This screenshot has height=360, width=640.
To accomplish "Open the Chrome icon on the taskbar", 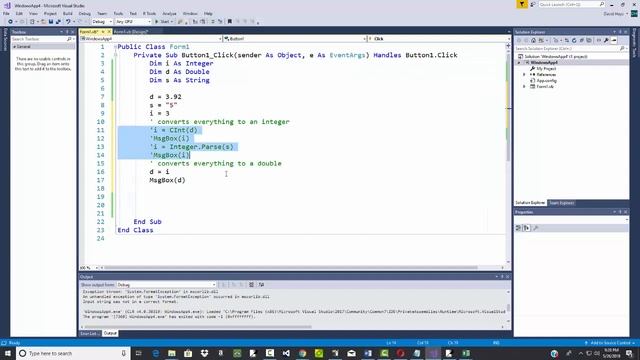I will click(302, 353).
